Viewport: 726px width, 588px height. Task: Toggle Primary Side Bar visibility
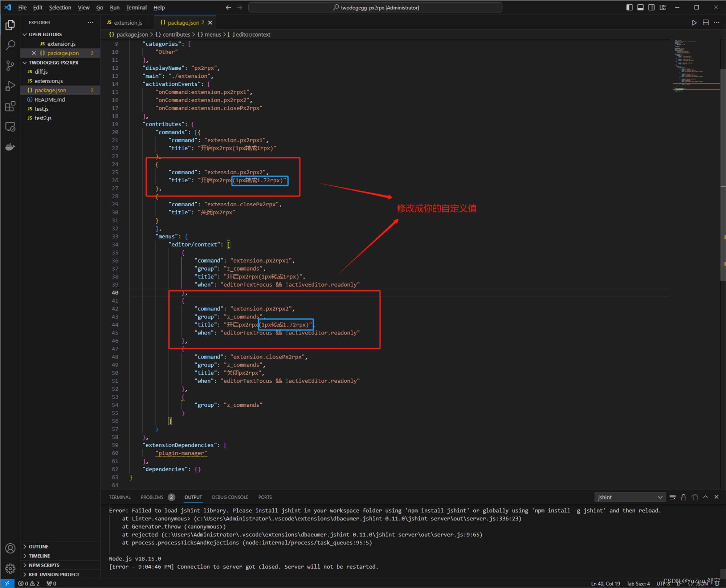[x=629, y=8]
